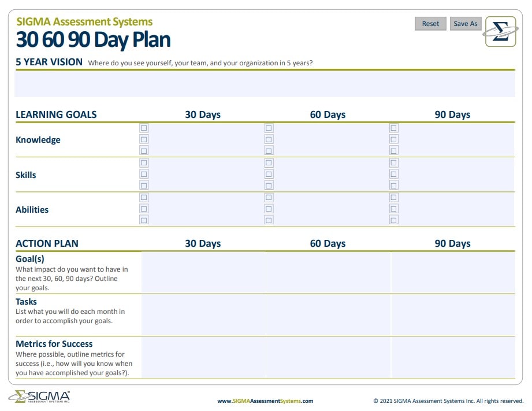The height and width of the screenshot is (411, 532).
Task: Check the second Abilities 90 Days checkbox
Action: (x=393, y=209)
